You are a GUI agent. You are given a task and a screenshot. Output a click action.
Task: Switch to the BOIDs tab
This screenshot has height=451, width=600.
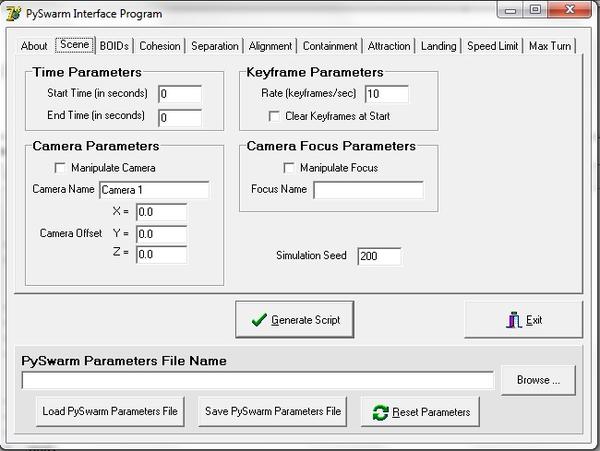pos(115,46)
